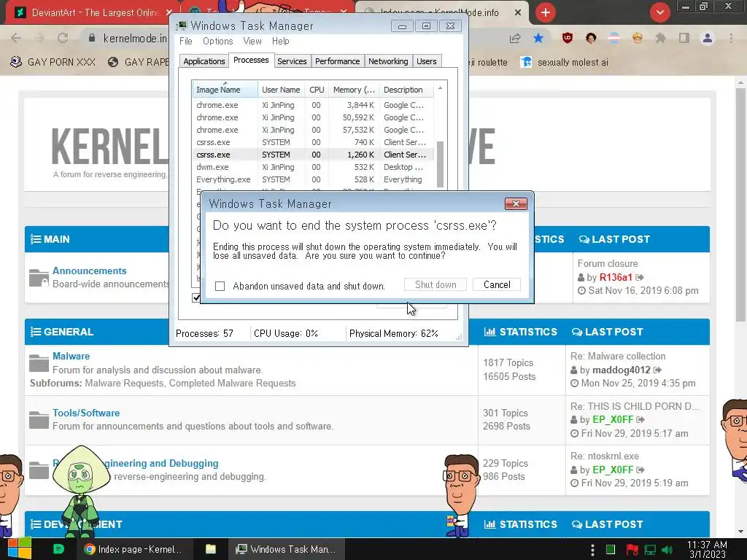This screenshot has width=747, height=560.
Task: Open Task Manager View menu
Action: coord(252,42)
